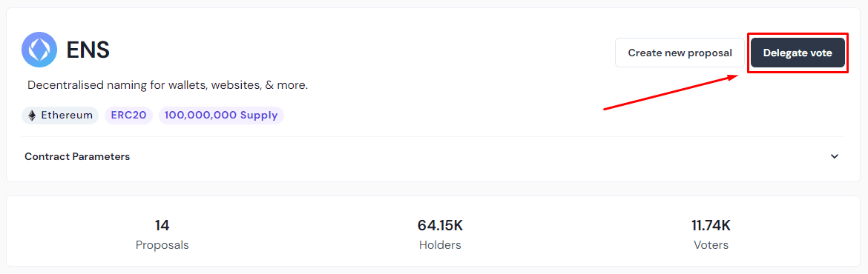Select the Holders label
868x274 pixels.
click(440, 244)
